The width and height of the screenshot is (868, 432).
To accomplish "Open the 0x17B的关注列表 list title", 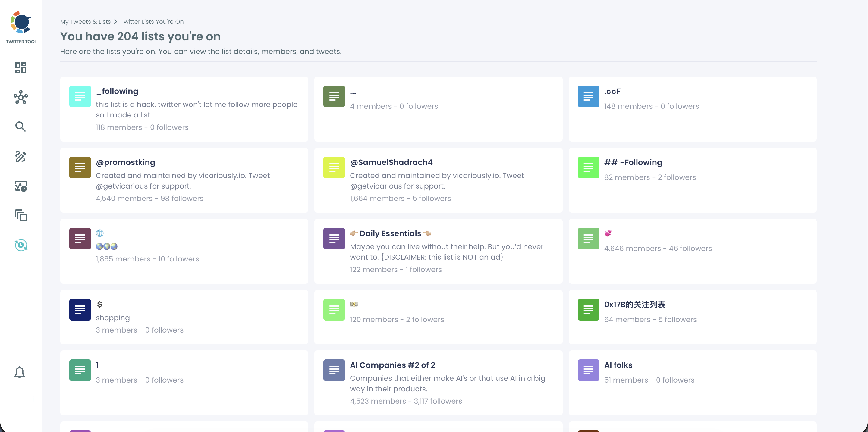I will pyautogui.click(x=634, y=304).
